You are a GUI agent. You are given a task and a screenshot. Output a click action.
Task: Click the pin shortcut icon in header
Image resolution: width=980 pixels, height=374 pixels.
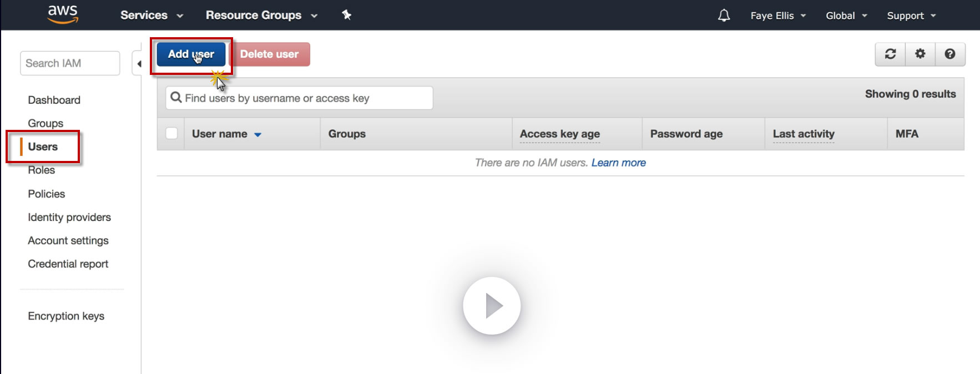click(x=347, y=15)
